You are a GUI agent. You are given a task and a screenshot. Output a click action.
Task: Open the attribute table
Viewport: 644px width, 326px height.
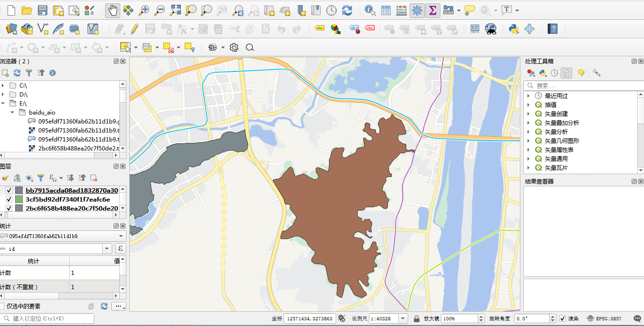click(x=386, y=10)
